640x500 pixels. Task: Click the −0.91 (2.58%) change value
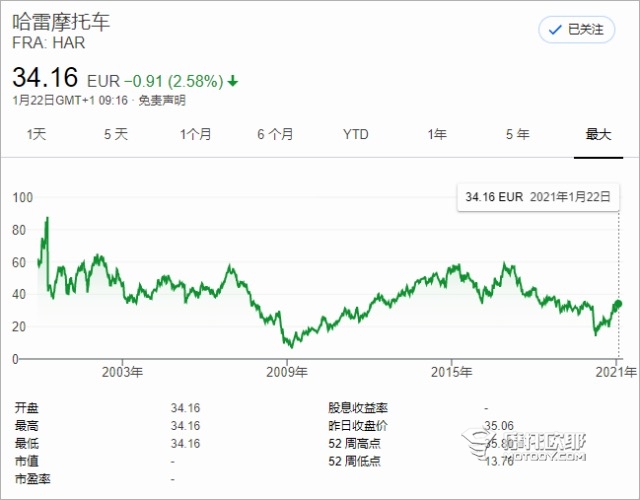[x=173, y=81]
